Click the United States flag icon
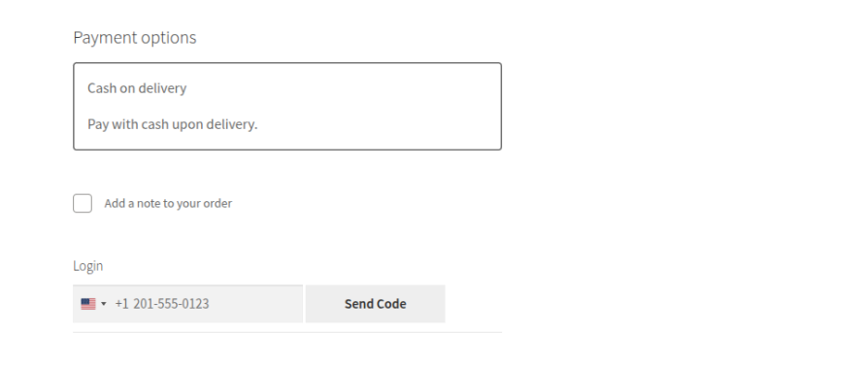Screen dimensions: 868x367 [88, 304]
